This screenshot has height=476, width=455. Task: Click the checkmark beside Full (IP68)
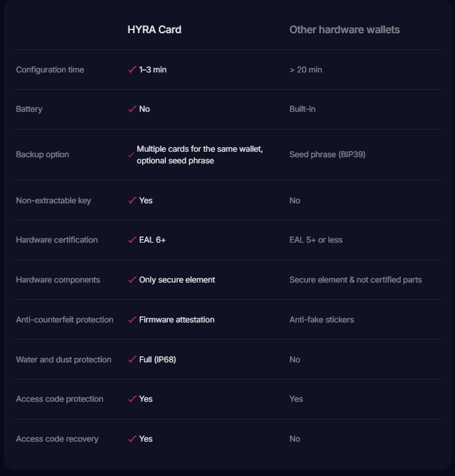[x=132, y=360]
